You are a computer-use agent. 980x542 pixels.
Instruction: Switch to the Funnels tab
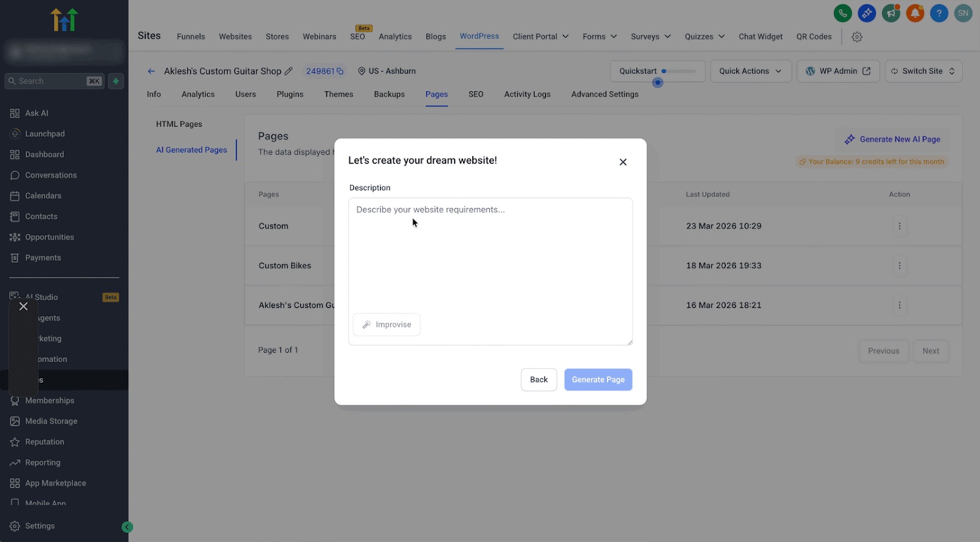[191, 37]
